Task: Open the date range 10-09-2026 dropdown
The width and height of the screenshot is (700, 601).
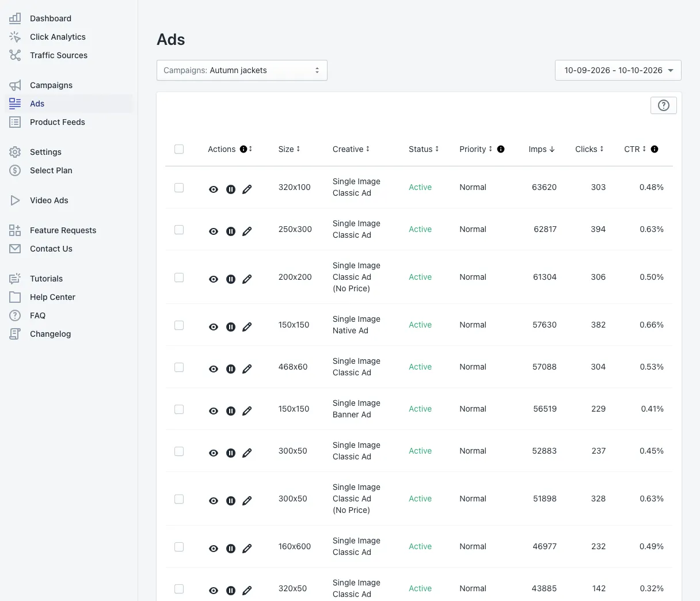Action: point(618,70)
